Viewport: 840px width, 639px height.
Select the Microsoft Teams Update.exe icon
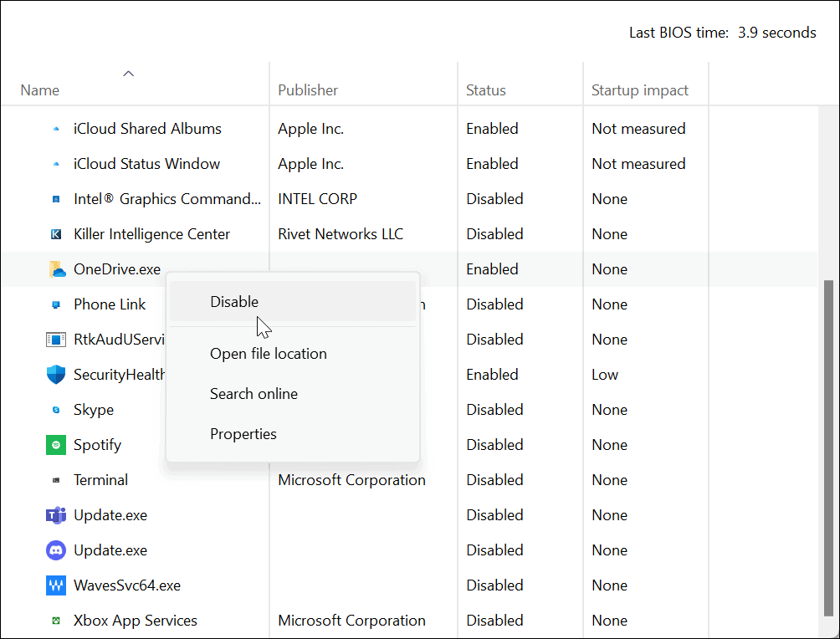pyautogui.click(x=55, y=514)
